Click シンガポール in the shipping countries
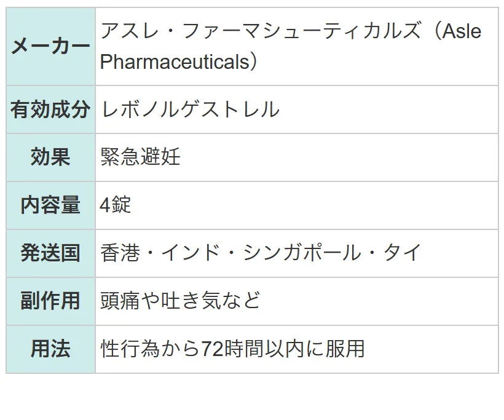Image resolution: width=504 pixels, height=420 pixels. pyautogui.click(x=302, y=253)
